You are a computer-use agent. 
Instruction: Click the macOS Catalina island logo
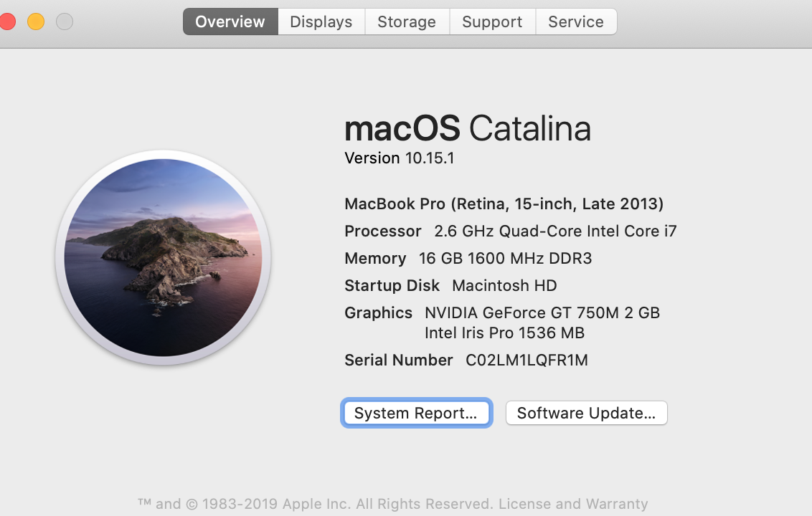pyautogui.click(x=163, y=257)
